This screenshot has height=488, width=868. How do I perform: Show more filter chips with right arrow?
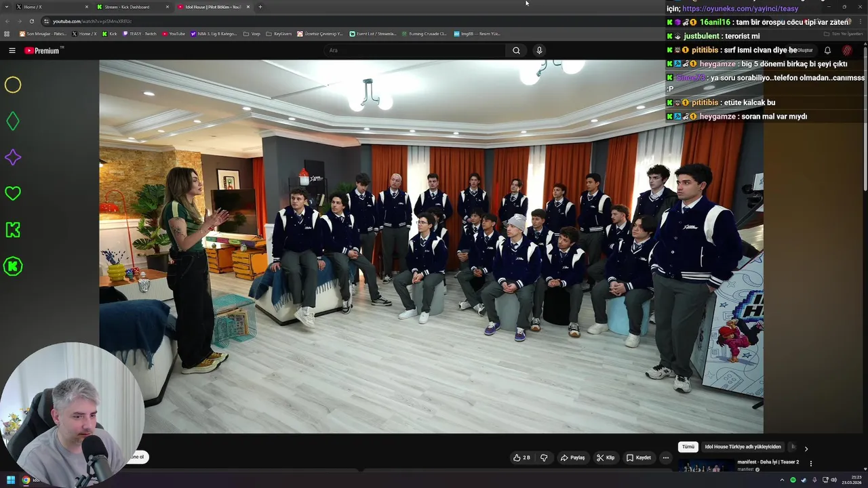pos(806,448)
